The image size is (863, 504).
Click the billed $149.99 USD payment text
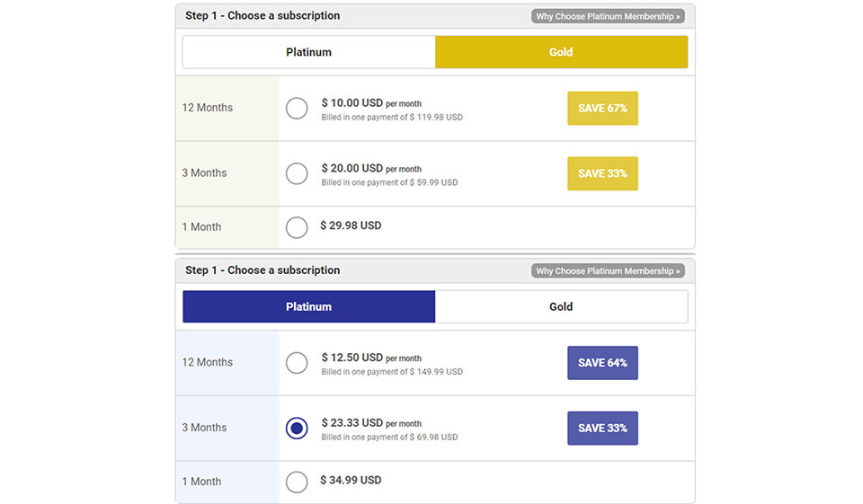pos(392,372)
